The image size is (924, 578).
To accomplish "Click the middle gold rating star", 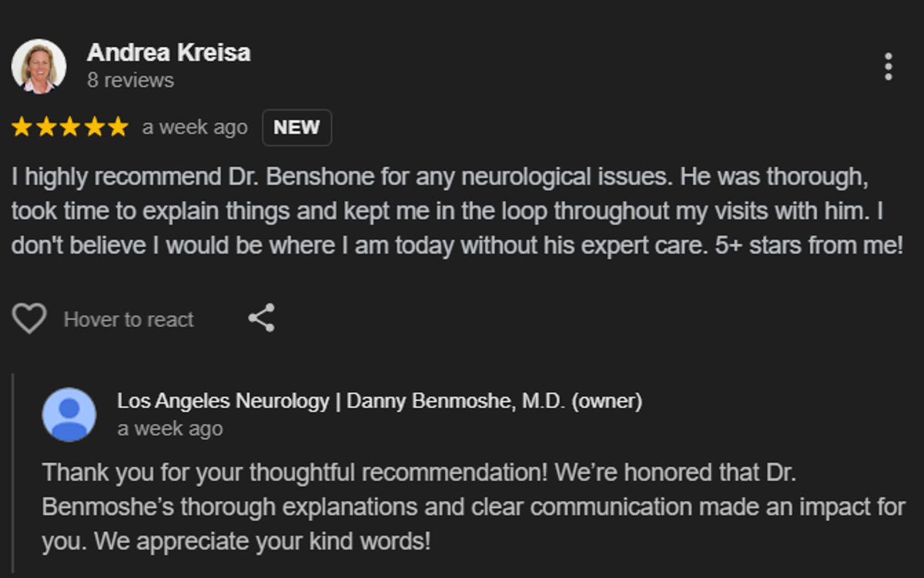I will 70,127.
